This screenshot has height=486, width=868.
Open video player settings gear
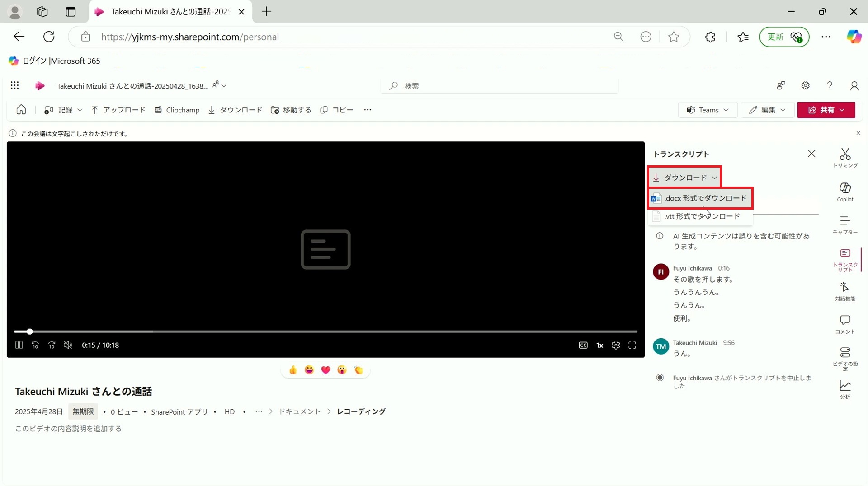(616, 345)
